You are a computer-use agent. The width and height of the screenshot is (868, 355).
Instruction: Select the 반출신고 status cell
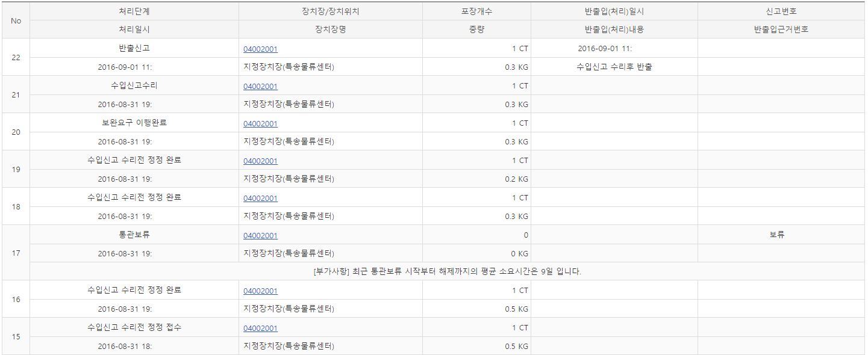134,48
